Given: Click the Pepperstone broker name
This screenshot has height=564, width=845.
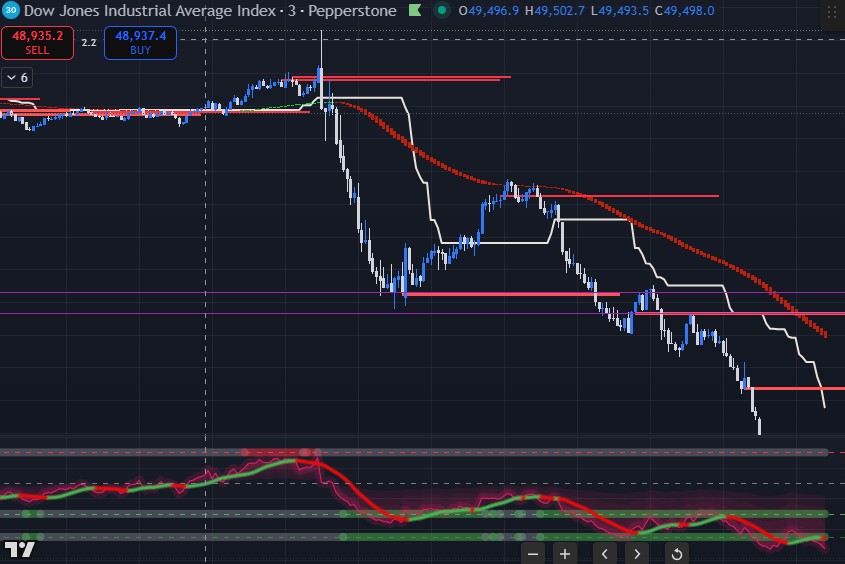Looking at the screenshot, I should click(x=352, y=10).
